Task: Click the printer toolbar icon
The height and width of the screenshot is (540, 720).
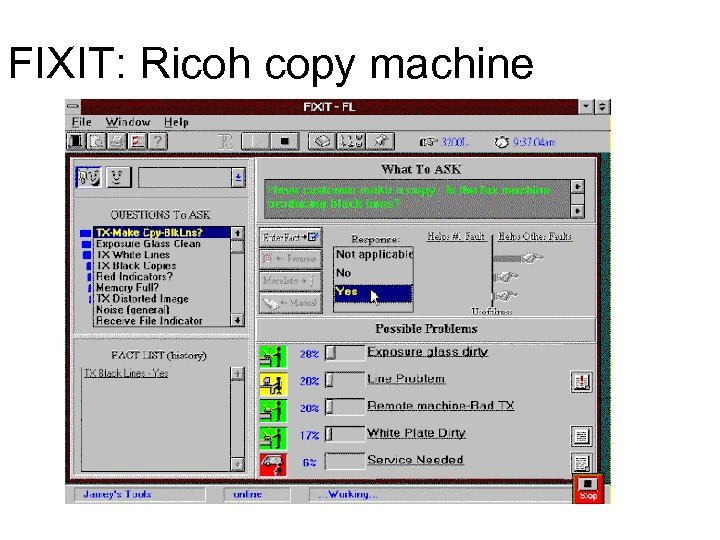Action: tap(117, 141)
